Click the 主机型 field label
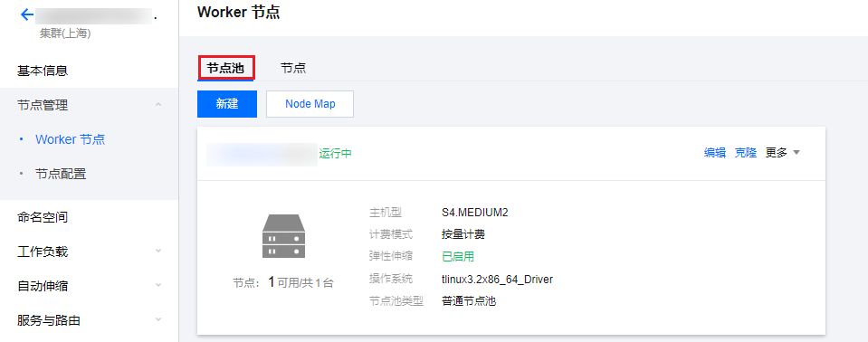868x342 pixels. (x=386, y=213)
